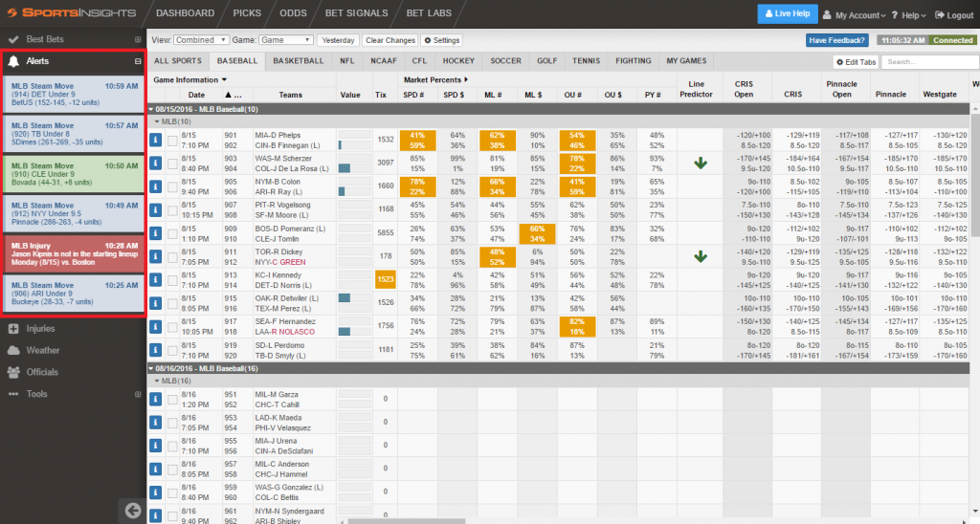
Task: Collapse the Alerts panel
Action: click(x=138, y=61)
